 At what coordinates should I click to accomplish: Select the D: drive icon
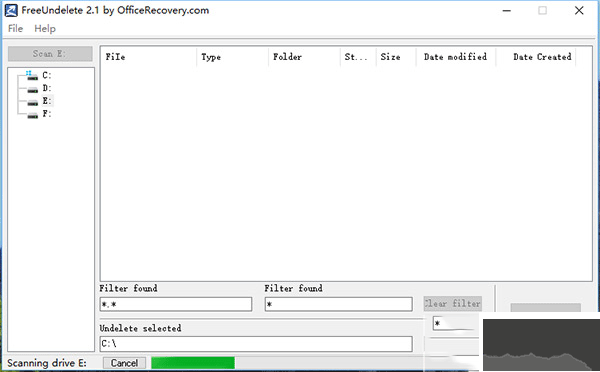click(x=33, y=90)
